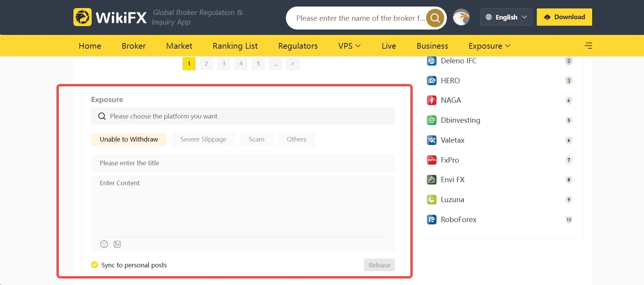Insert an emoji via the smiley icon
Image resolution: width=644 pixels, height=285 pixels.
104,244
